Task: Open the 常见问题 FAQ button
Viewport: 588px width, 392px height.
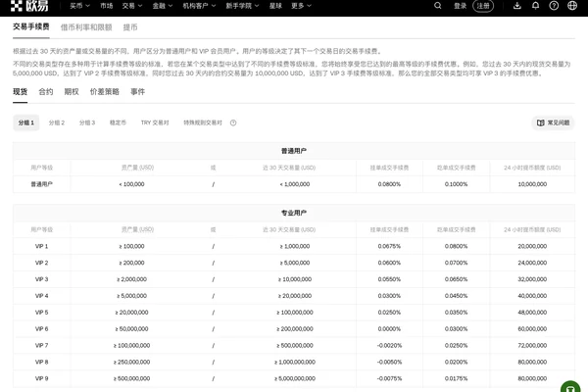Action: tap(553, 122)
